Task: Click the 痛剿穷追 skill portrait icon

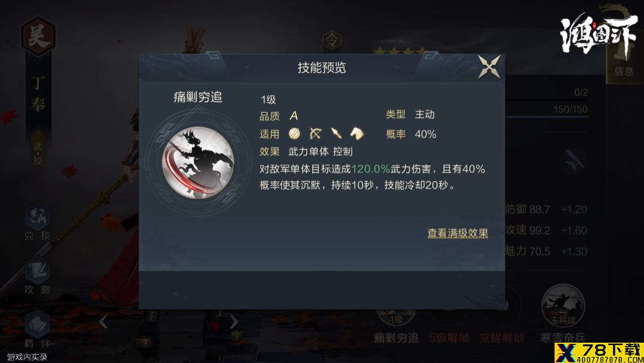Action: pyautogui.click(x=198, y=162)
